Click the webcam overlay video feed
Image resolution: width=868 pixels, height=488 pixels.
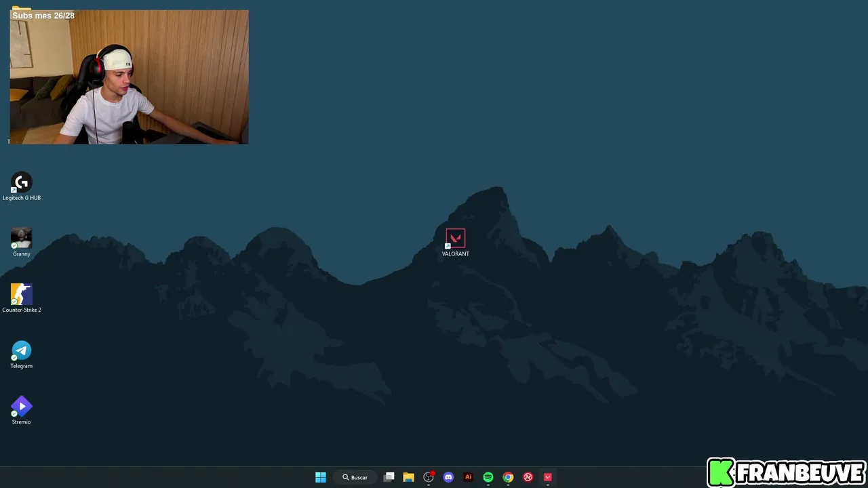[x=129, y=77]
